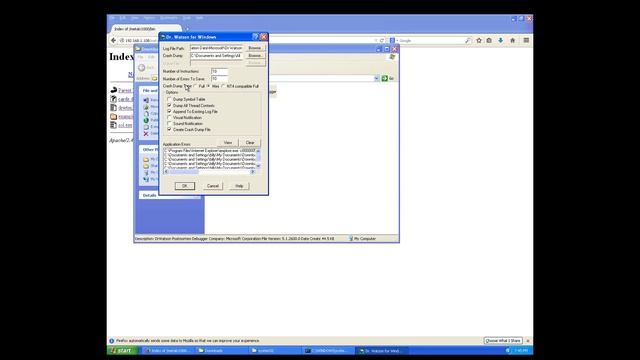Browse for the Log File Path
The height and width of the screenshot is (360, 640).
255,48
